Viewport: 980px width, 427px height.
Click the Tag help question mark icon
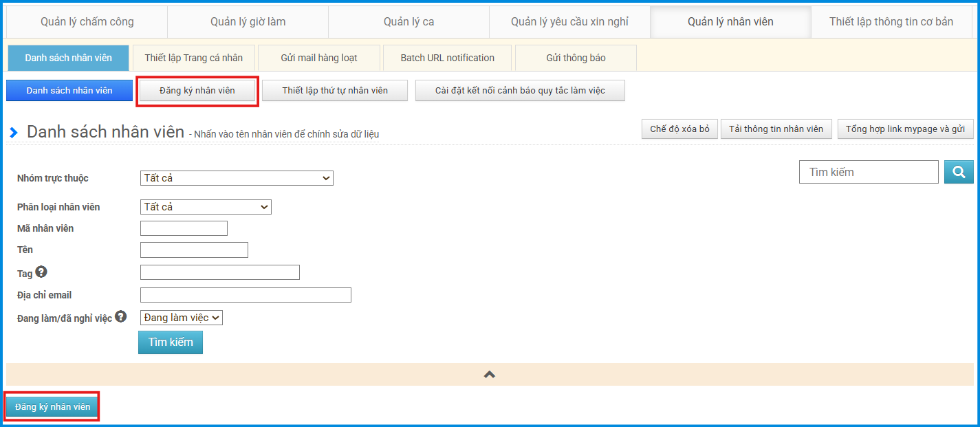click(x=41, y=272)
